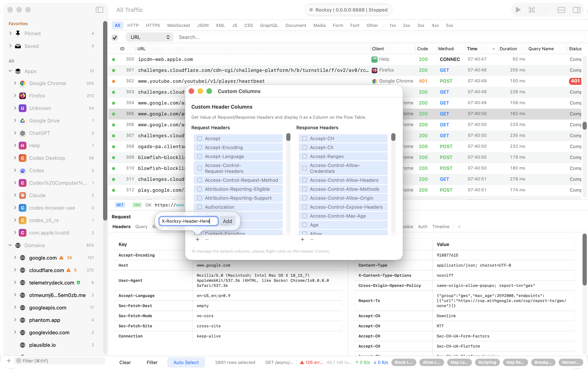Click the add-tab plus icon after Timeline
This screenshot has width=588, height=369.
459,227
